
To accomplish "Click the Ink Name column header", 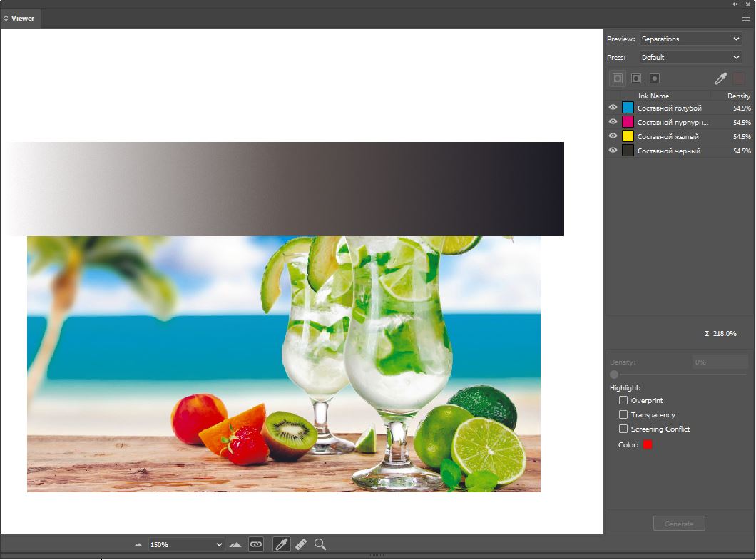I will click(x=653, y=96).
